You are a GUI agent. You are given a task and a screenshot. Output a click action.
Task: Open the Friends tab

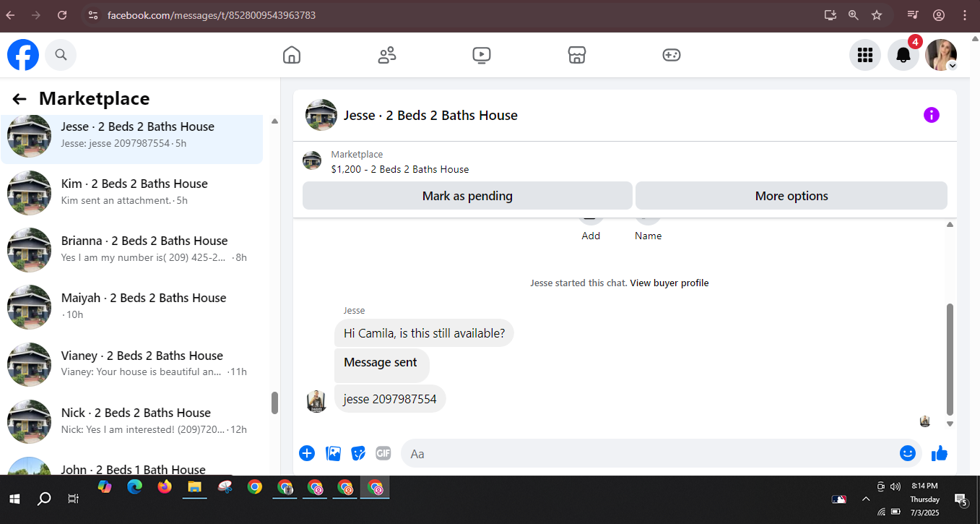pos(387,55)
